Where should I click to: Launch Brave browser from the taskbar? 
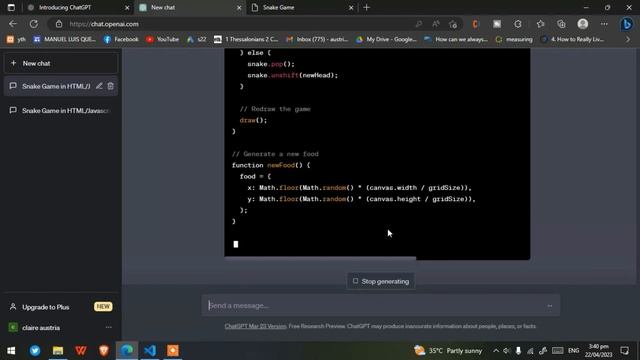104,351
